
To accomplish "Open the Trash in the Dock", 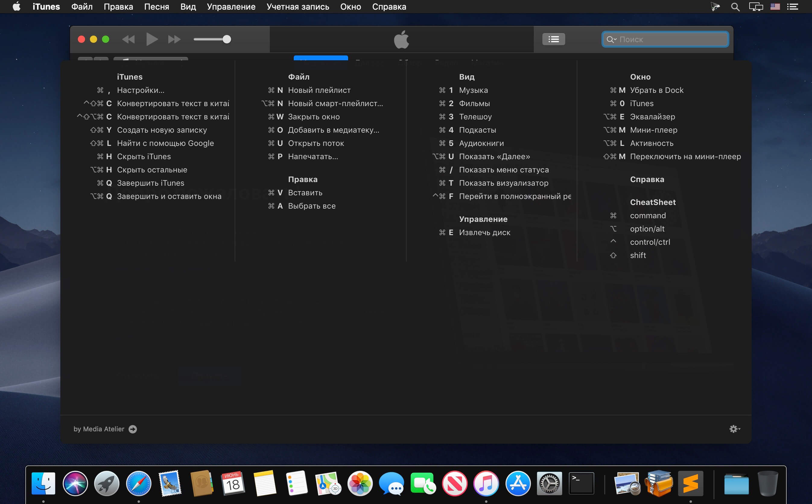I will 768,483.
